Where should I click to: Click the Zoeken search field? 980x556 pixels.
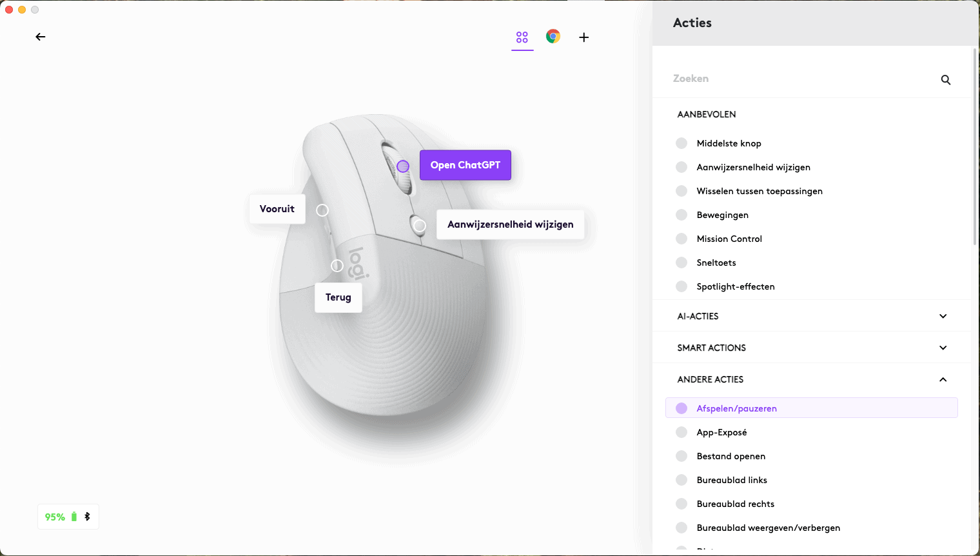[x=799, y=79]
